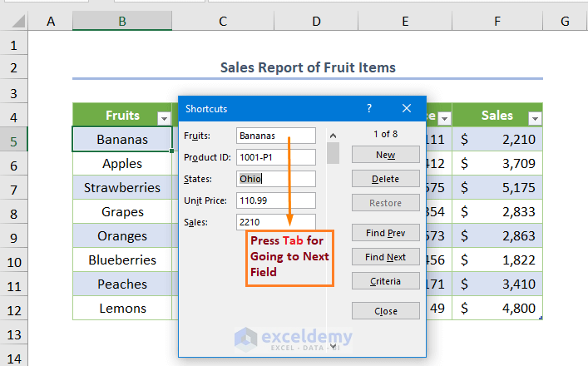
Task: Select row 5 header
Action: [x=14, y=140]
